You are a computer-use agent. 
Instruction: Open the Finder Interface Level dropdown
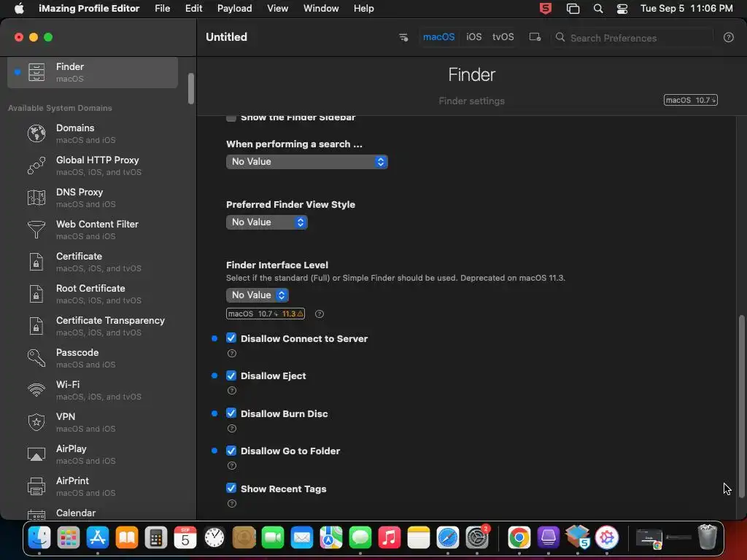click(258, 295)
